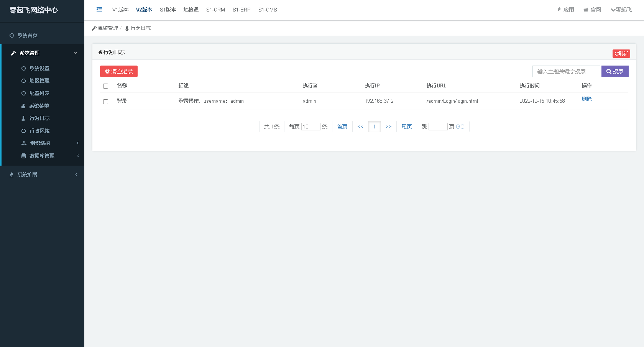Viewport: 644px width, 347px height.
Task: Click the icon beside 系统扩展
Action: 11,174
